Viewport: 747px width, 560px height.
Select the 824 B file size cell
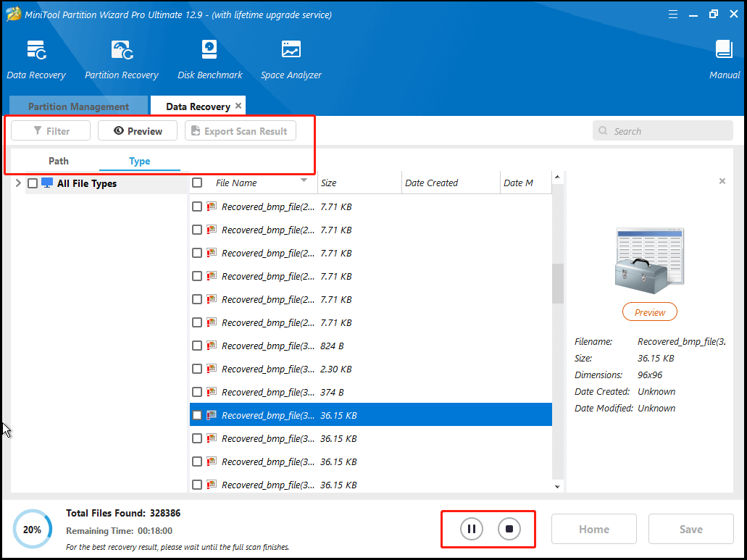click(332, 346)
